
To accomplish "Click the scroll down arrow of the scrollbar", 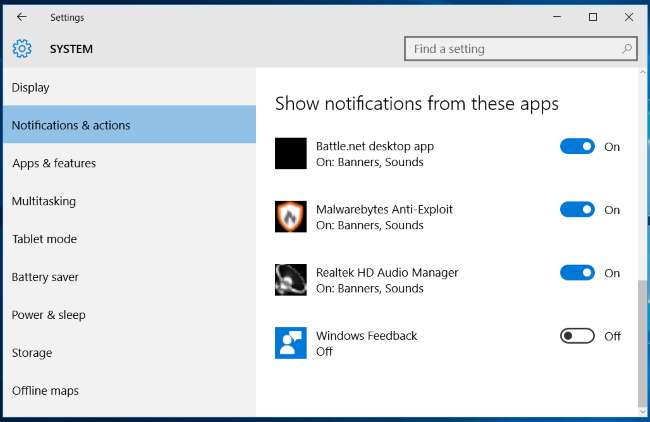I will click(x=642, y=410).
